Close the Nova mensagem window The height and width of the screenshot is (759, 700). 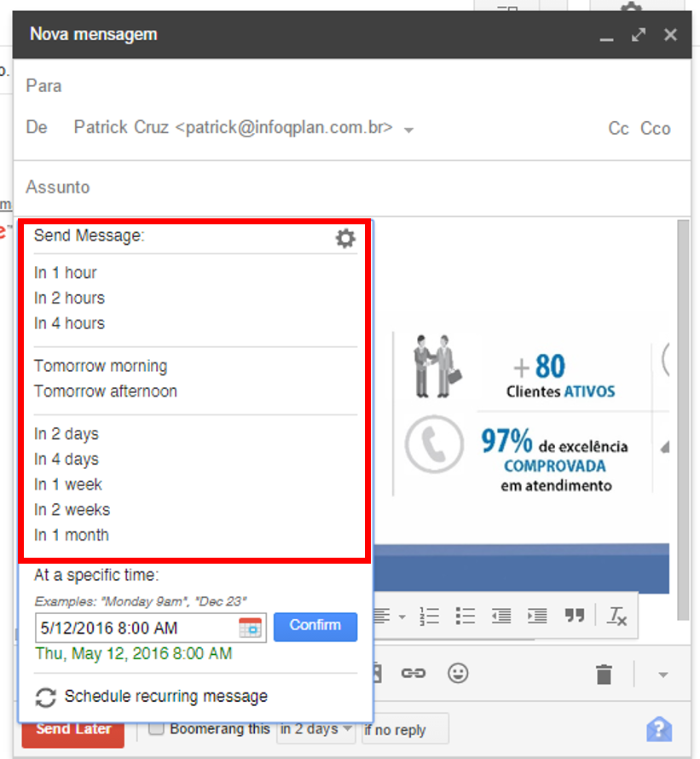[x=670, y=35]
